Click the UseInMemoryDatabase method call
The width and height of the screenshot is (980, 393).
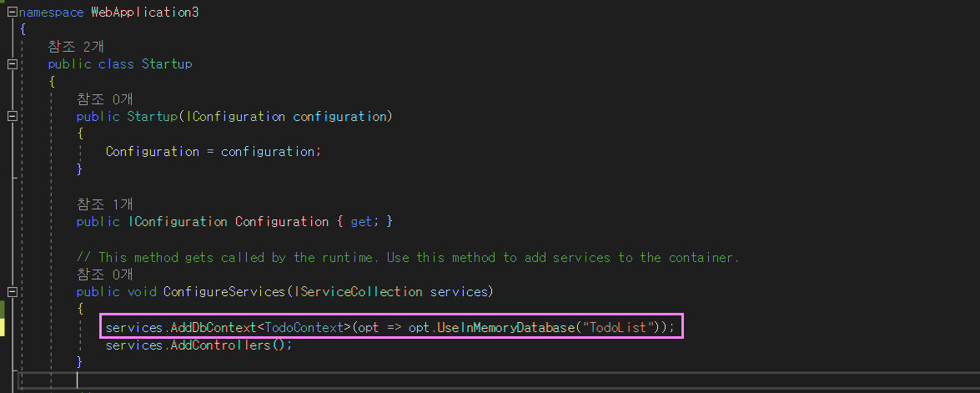pos(505,327)
